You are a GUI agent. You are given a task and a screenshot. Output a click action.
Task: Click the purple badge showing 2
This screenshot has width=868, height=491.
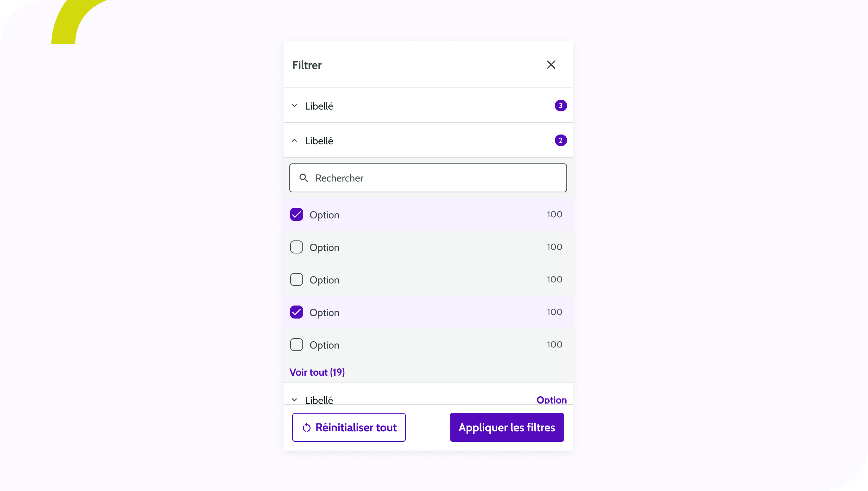click(561, 140)
